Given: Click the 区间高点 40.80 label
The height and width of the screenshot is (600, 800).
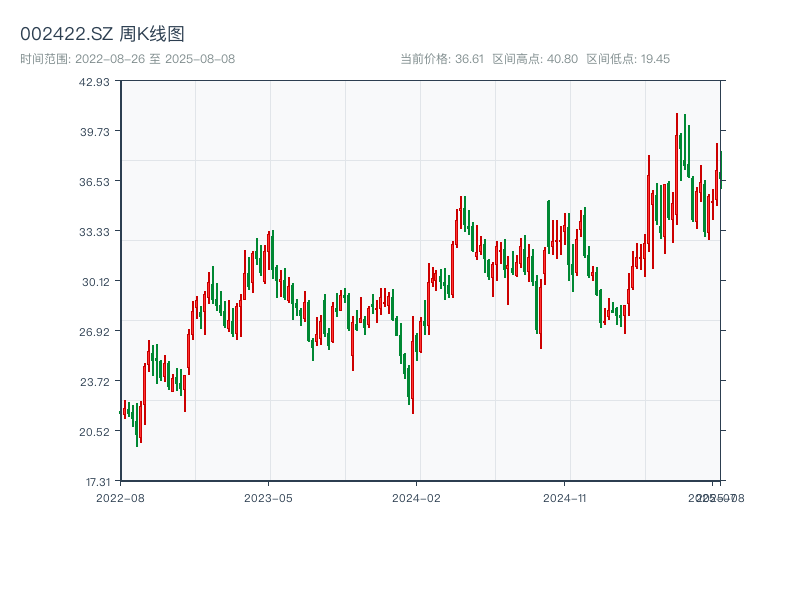Looking at the screenshot, I should [535, 59].
